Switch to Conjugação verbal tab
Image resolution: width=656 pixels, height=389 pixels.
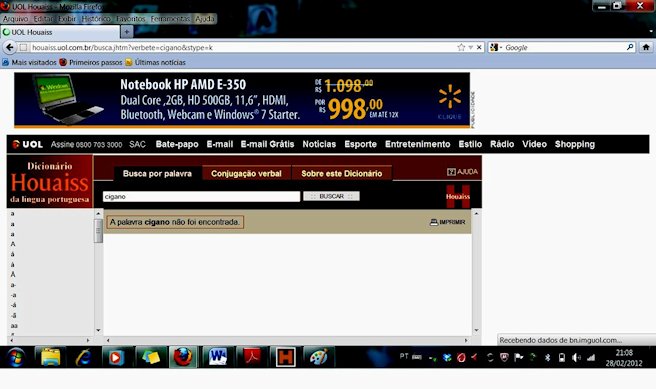(246, 174)
